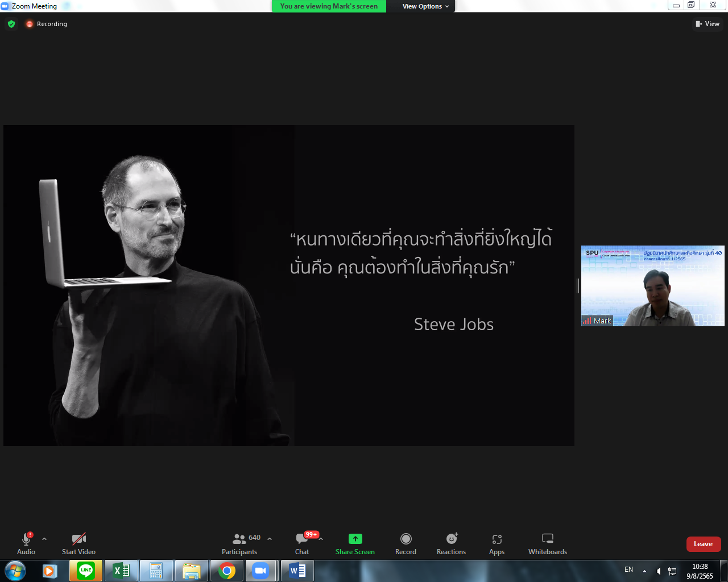Open the View layout menu
This screenshot has width=728, height=582.
708,24
